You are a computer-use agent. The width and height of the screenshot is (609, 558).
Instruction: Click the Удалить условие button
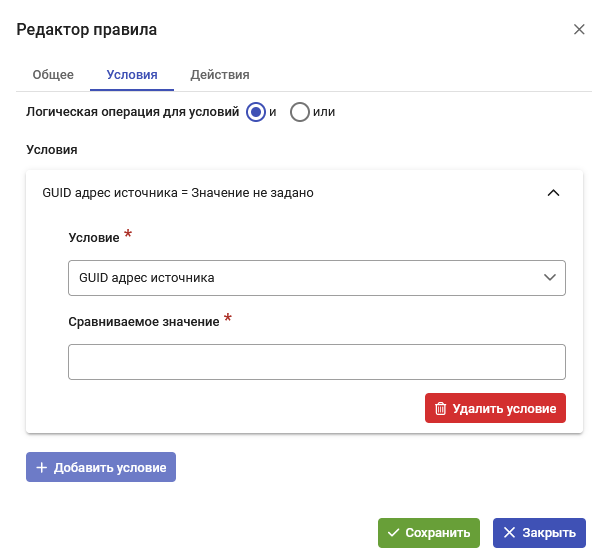(495, 408)
